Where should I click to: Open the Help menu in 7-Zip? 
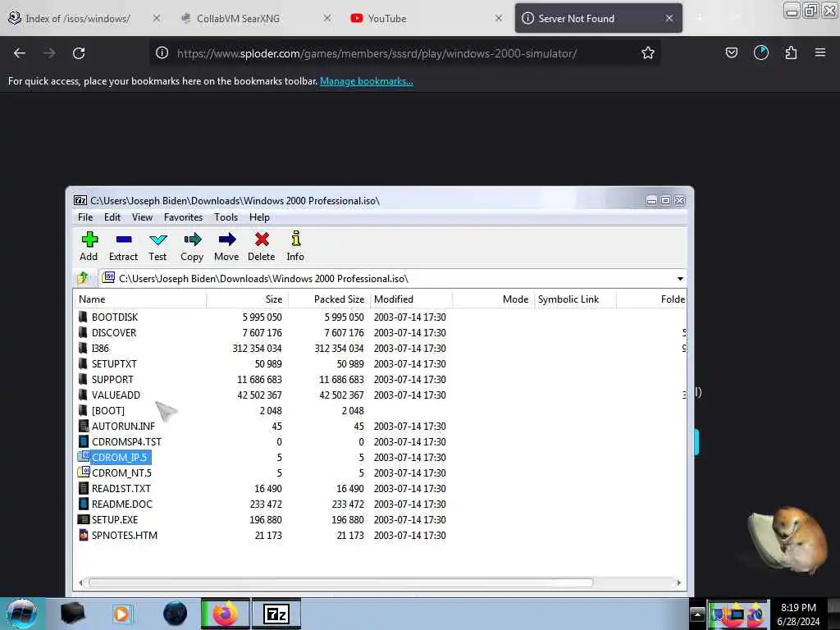pos(259,217)
